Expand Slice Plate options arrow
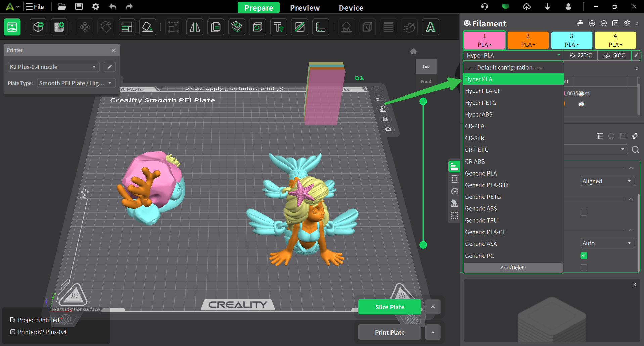The height and width of the screenshot is (346, 644). coord(433,307)
